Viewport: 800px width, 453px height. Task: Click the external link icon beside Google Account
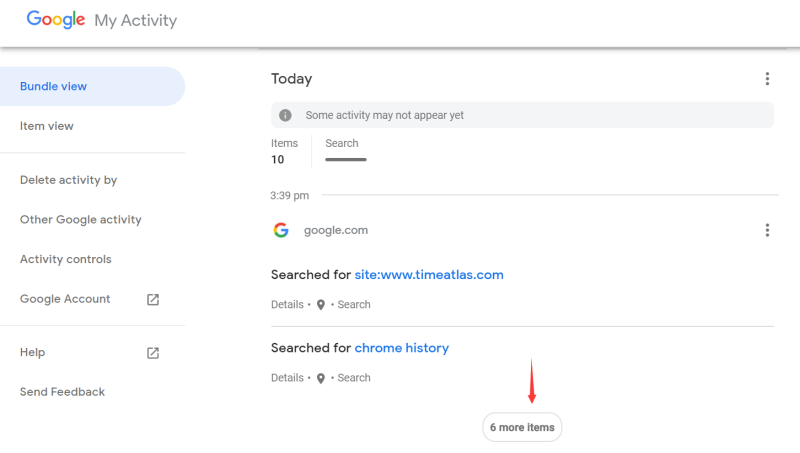(153, 299)
